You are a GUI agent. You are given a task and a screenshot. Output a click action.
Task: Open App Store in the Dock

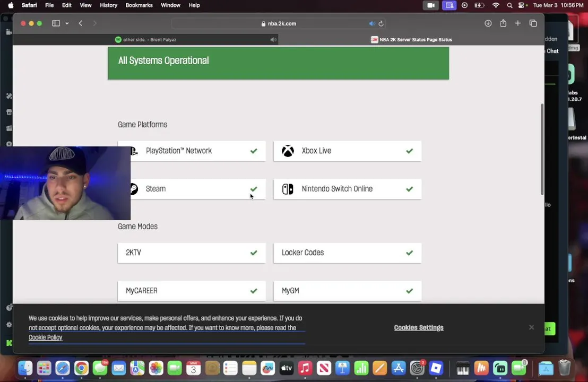[398, 368]
